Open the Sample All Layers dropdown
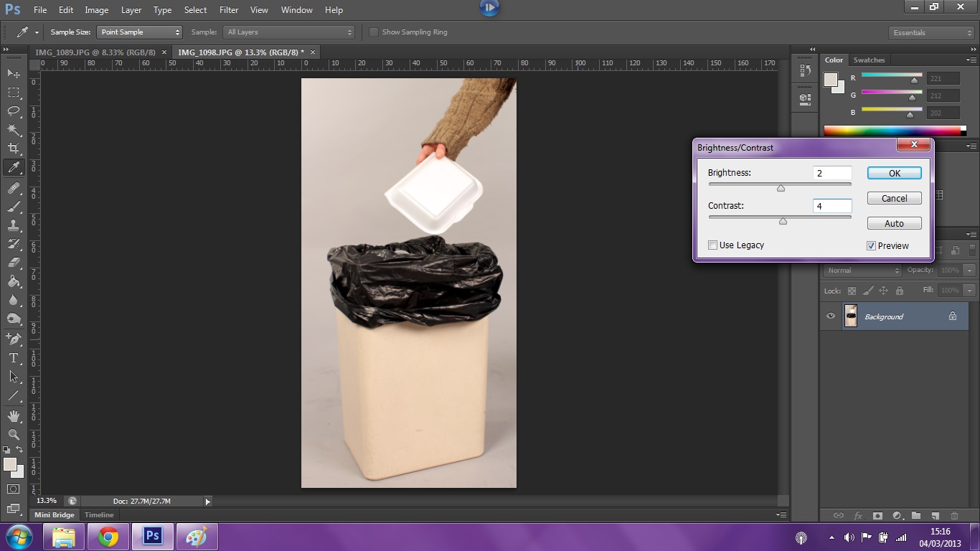 pyautogui.click(x=290, y=32)
